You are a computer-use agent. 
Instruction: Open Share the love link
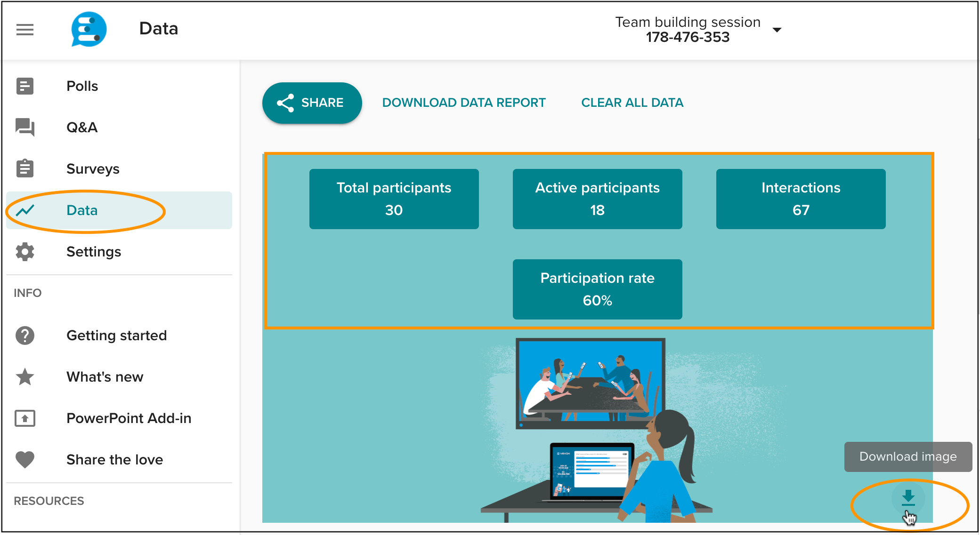[119, 460]
